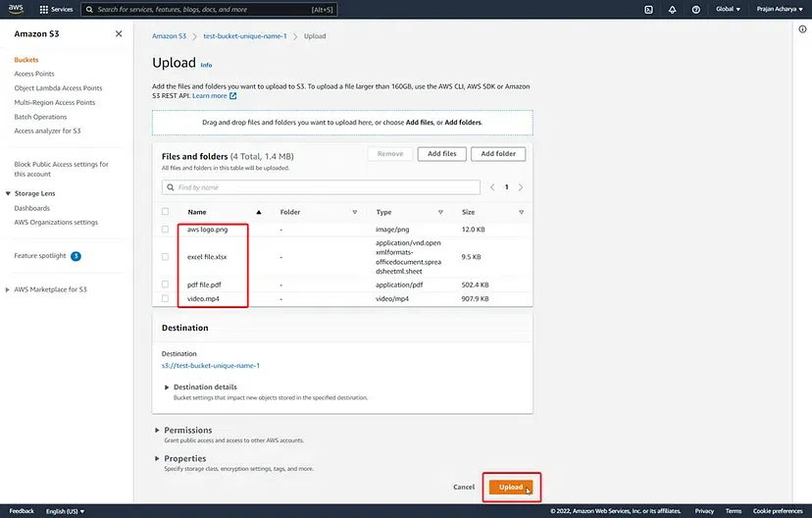The height and width of the screenshot is (518, 812).
Task: Open the CloudShell icon in top bar
Action: click(648, 10)
